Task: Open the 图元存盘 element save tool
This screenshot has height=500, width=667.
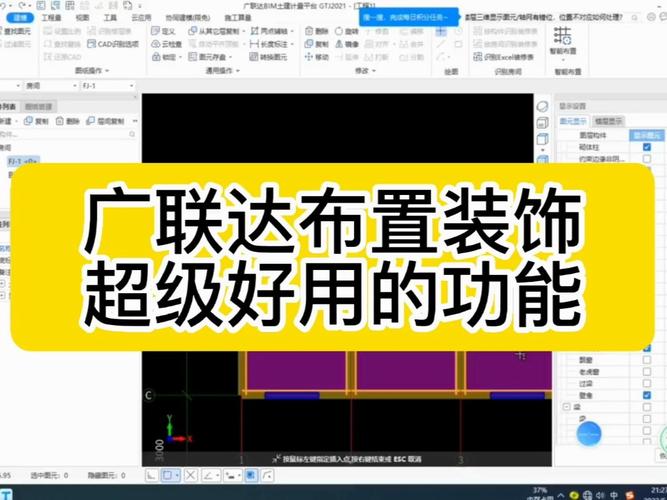Action: coord(208,57)
